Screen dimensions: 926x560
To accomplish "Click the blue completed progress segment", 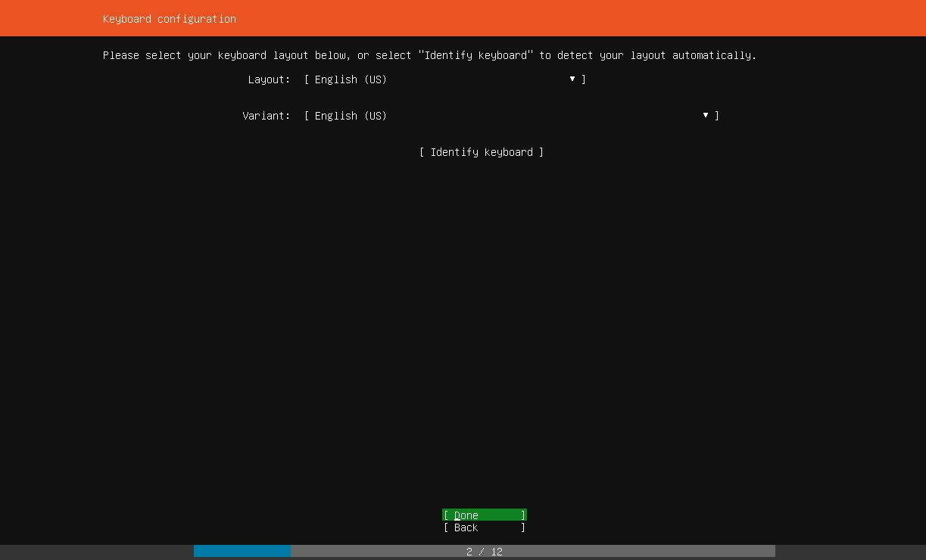I will 242,551.
